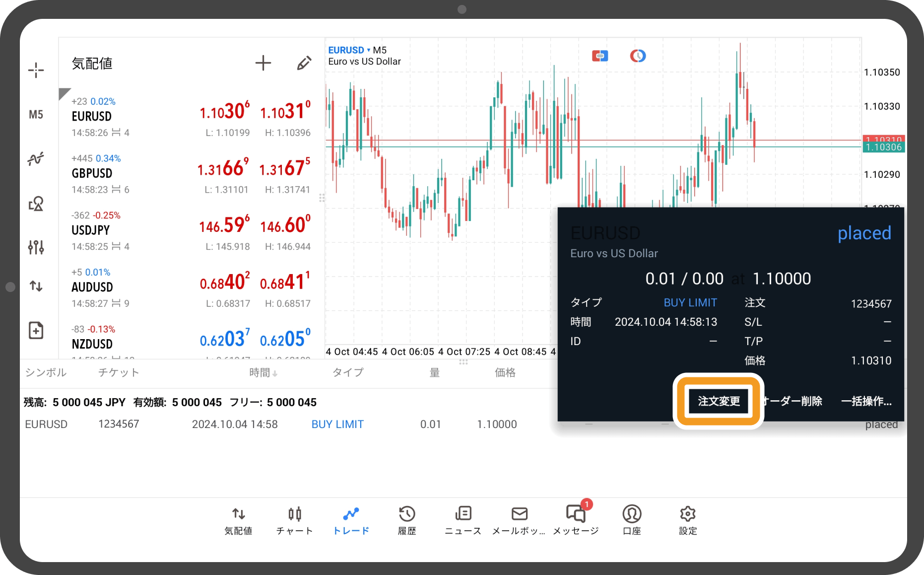Select the crosshair cursor tool
The image size is (924, 575).
[x=36, y=70]
